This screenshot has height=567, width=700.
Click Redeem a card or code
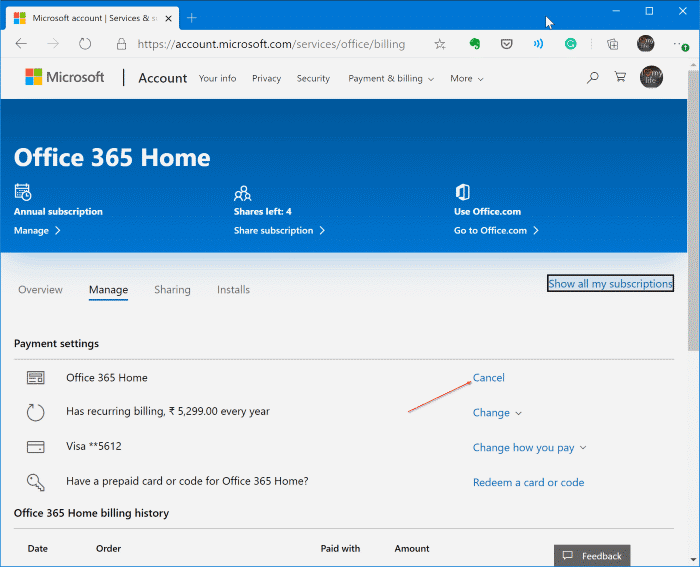(x=529, y=483)
